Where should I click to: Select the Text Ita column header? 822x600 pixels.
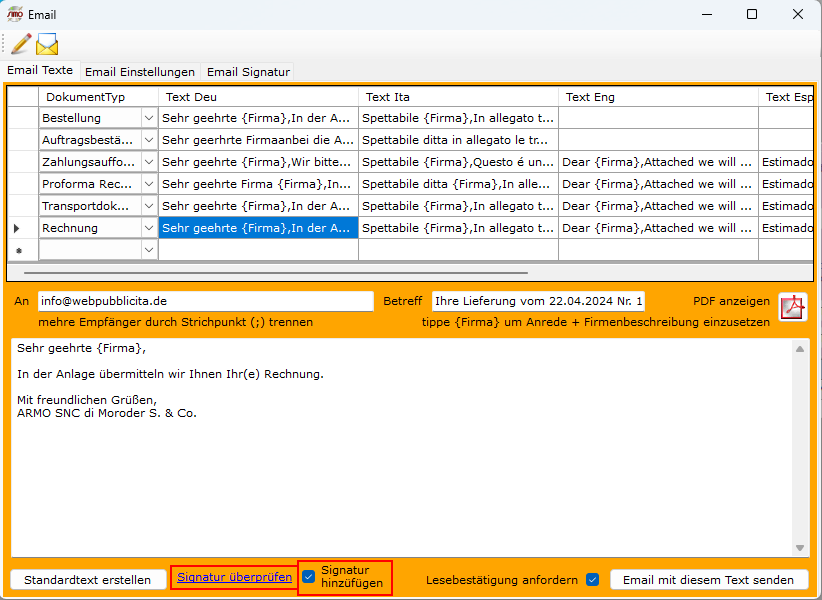pos(457,97)
